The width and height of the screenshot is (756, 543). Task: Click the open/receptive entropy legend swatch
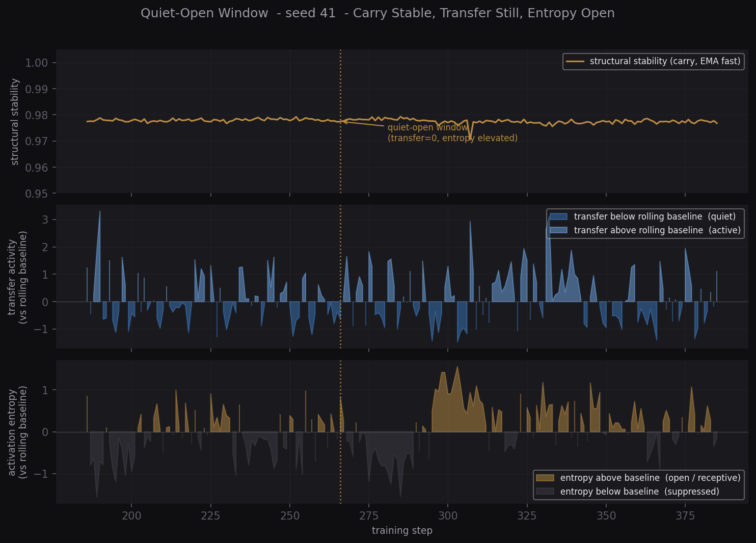[x=545, y=478]
